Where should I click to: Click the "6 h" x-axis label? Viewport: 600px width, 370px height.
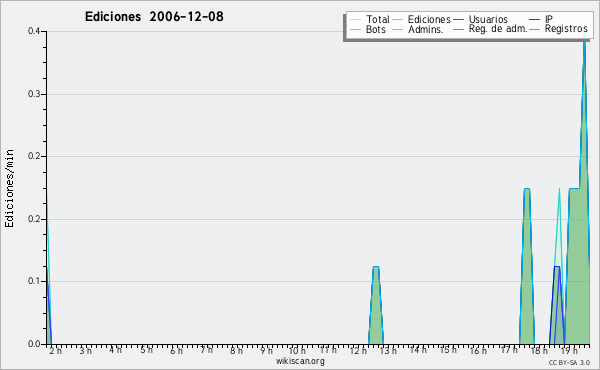click(x=176, y=350)
